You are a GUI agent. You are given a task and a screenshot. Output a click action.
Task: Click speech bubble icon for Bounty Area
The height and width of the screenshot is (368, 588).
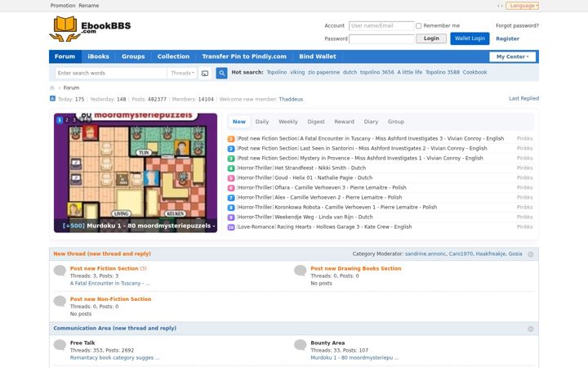[x=300, y=344]
